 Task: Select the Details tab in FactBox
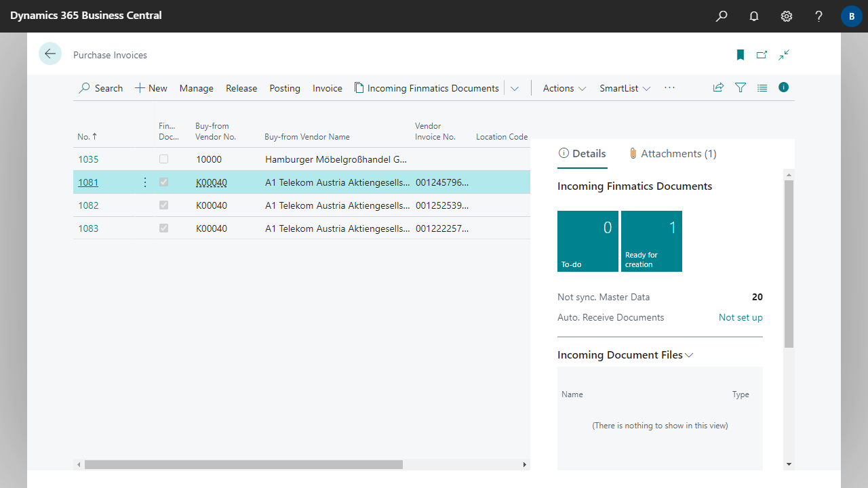(582, 154)
